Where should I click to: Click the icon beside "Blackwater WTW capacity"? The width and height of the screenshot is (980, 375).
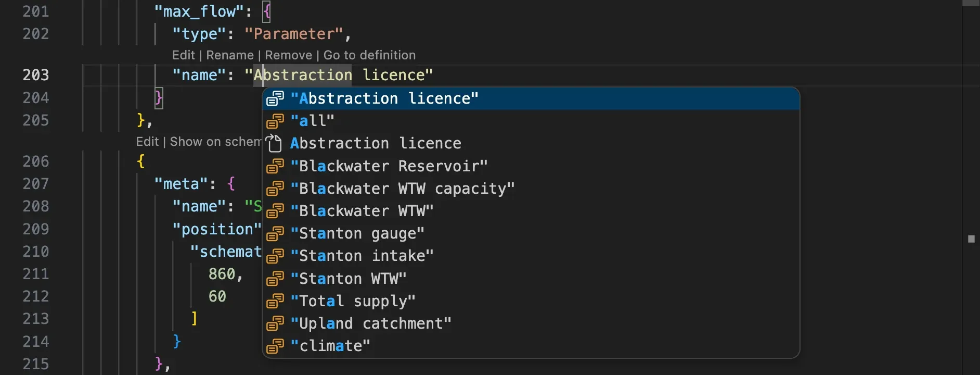[x=275, y=189]
